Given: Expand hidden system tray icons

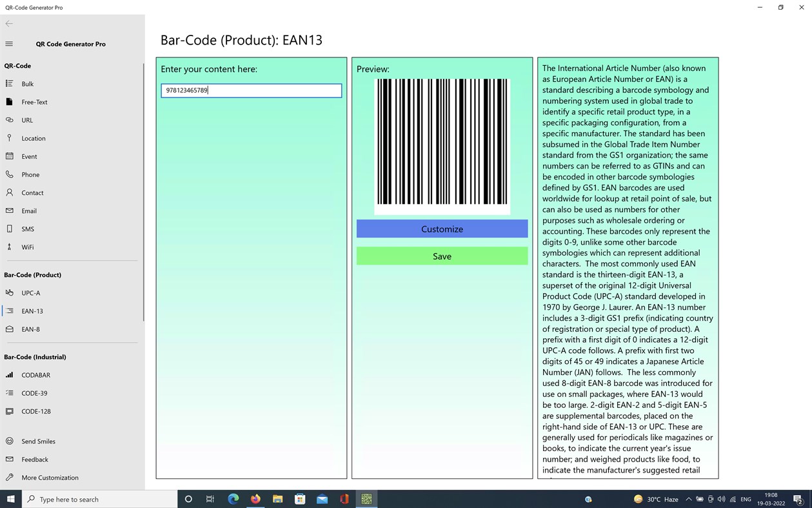Looking at the screenshot, I should pos(688,499).
